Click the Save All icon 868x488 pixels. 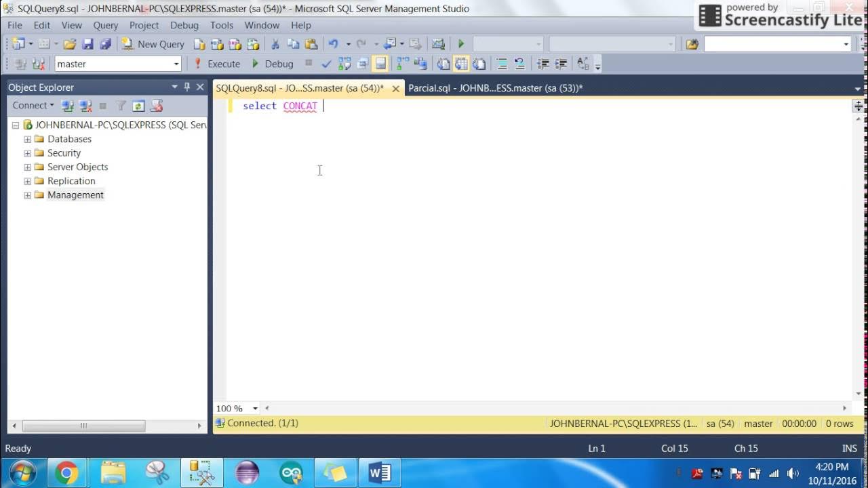point(105,44)
